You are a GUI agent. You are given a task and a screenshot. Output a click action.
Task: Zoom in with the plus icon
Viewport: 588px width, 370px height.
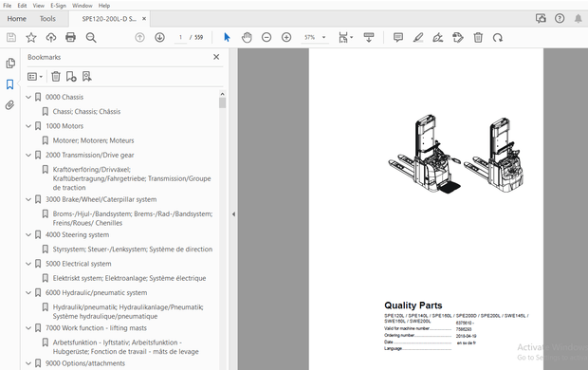(286, 38)
